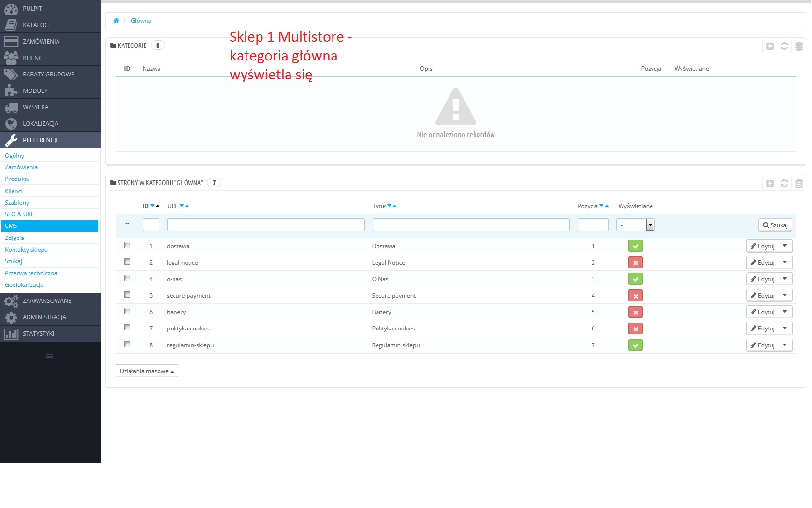Add new CMS page with plus icon
The height and width of the screenshot is (508, 812).
[x=770, y=183]
